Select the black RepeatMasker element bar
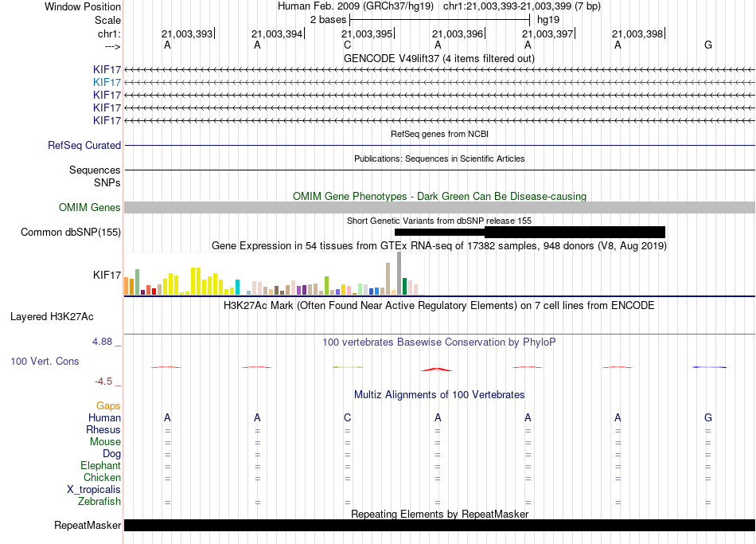 (439, 525)
